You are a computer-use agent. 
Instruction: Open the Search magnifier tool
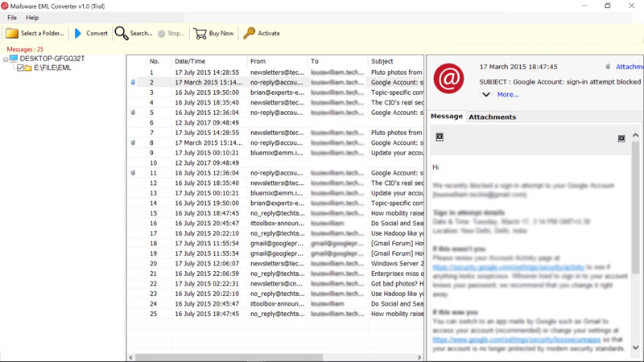tap(122, 33)
